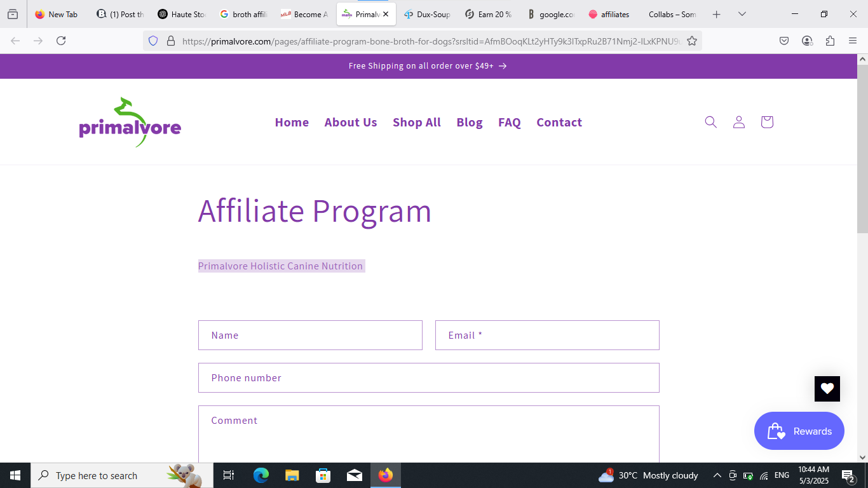868x488 pixels.
Task: Switch to the broth affil Google tab
Action: click(x=243, y=14)
